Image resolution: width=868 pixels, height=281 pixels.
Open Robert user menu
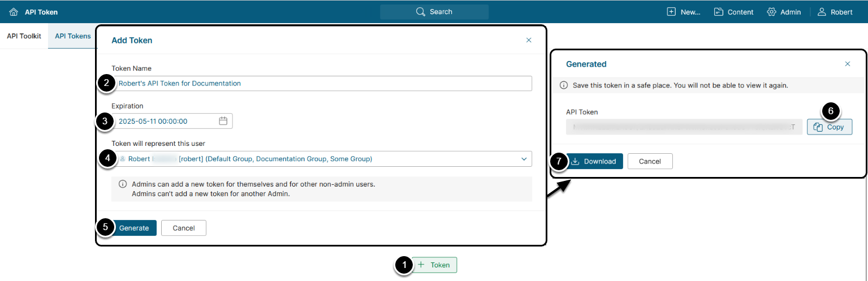click(x=835, y=12)
